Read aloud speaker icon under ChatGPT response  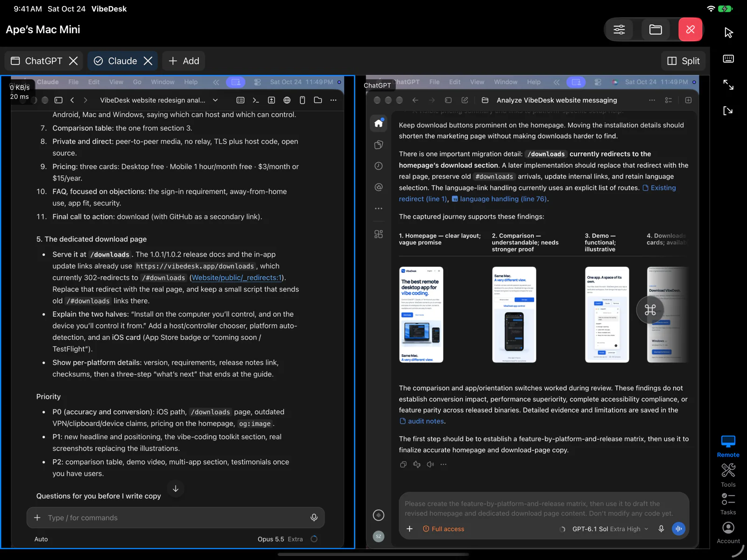coord(430,464)
